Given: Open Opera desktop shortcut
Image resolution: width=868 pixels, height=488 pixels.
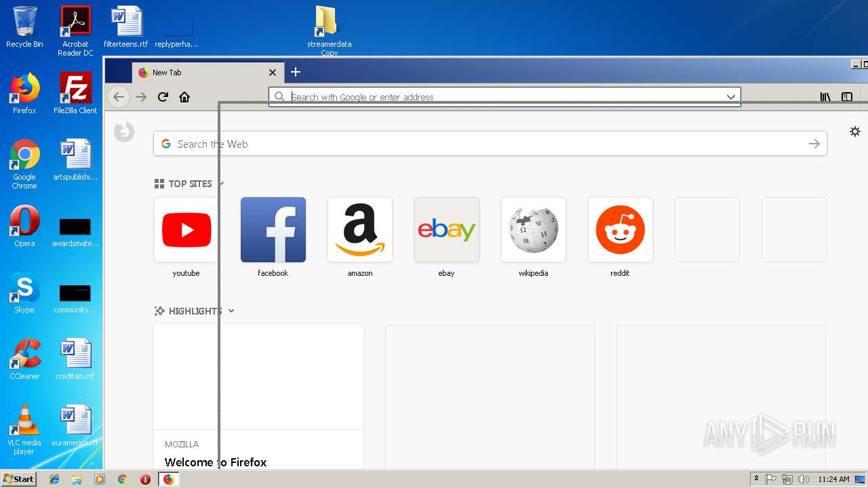Looking at the screenshot, I should (x=24, y=226).
